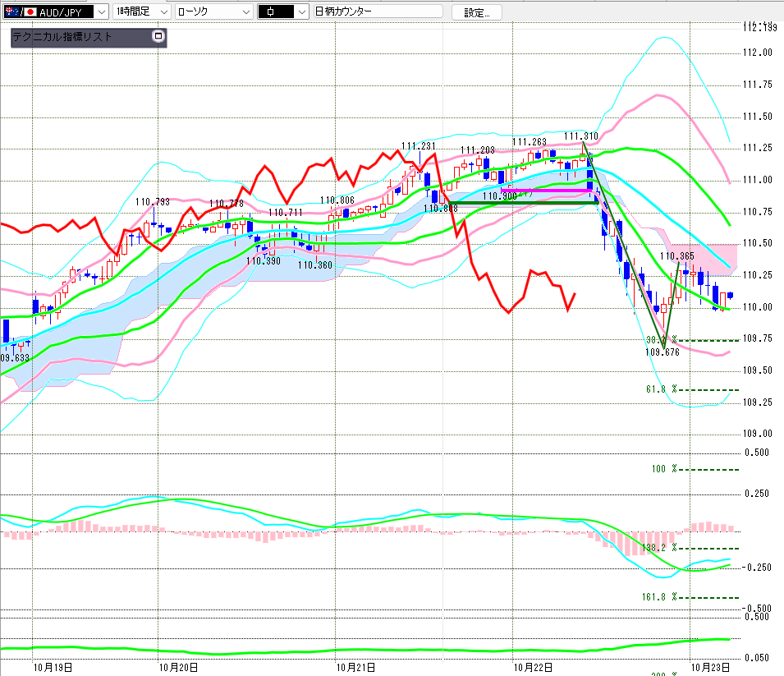Viewport: 784px width, 676px height.
Task: Click the -0.250 MACD axis value
Action: click(x=757, y=568)
